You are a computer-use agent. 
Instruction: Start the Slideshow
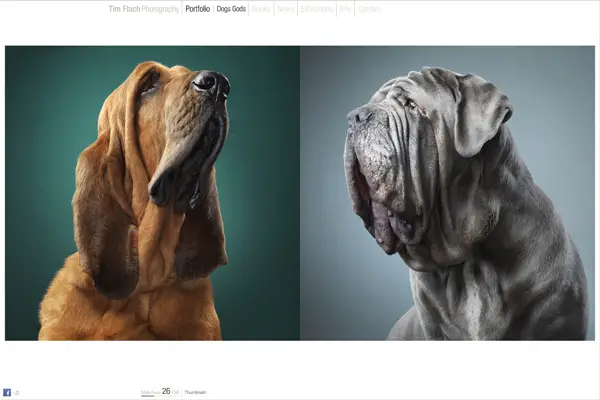pos(150,391)
